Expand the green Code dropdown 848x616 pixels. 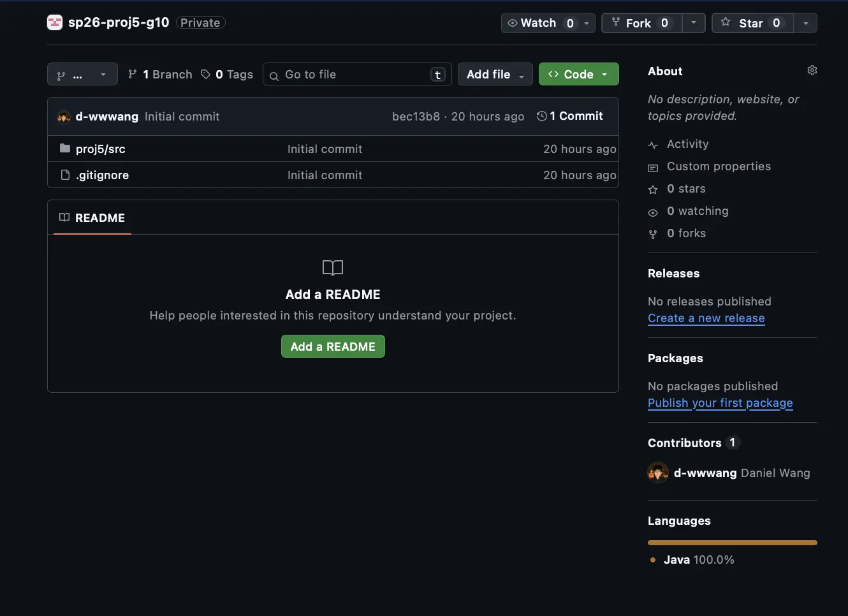578,74
